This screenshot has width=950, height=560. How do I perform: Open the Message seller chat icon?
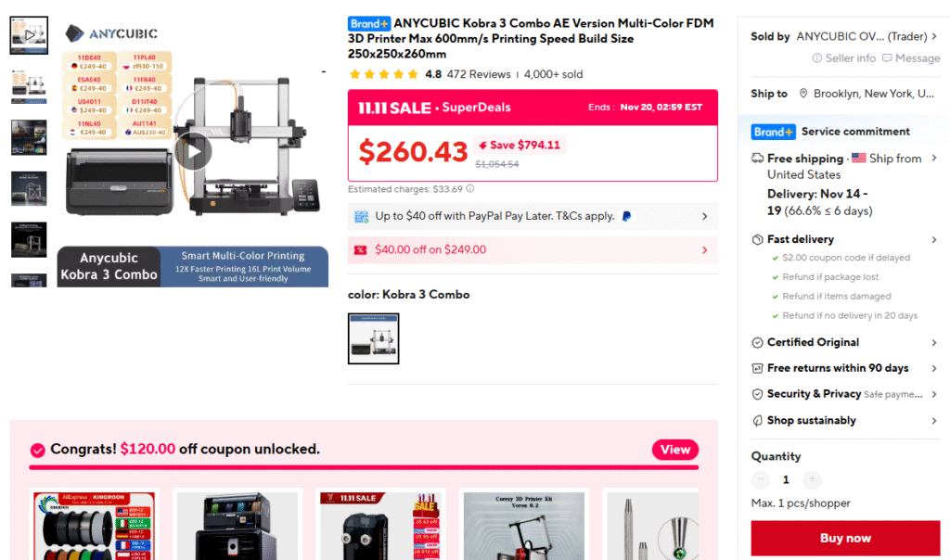pyautogui.click(x=887, y=58)
